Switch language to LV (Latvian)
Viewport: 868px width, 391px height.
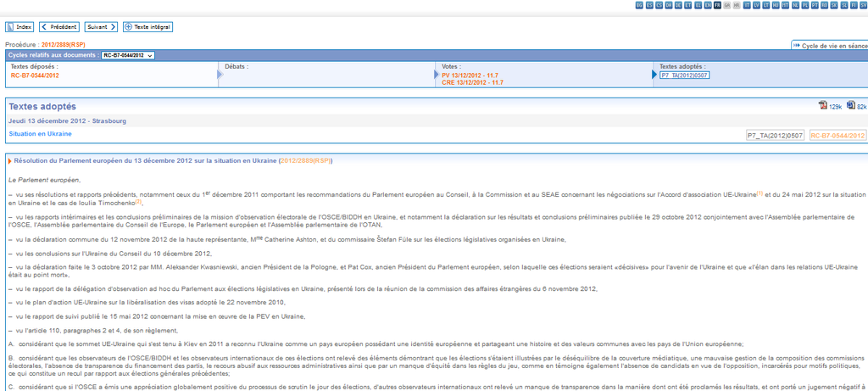coord(757,5)
